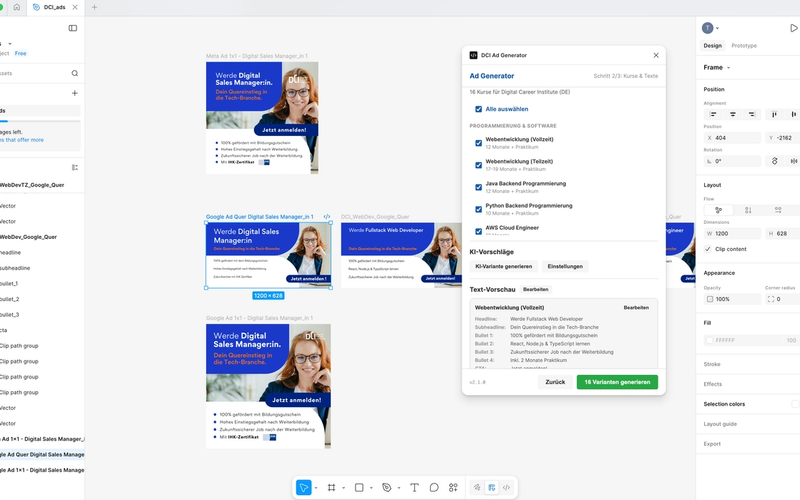Toggle the 'Alle auswählen' checkbox
This screenshot has width=800, height=500.
[x=479, y=109]
